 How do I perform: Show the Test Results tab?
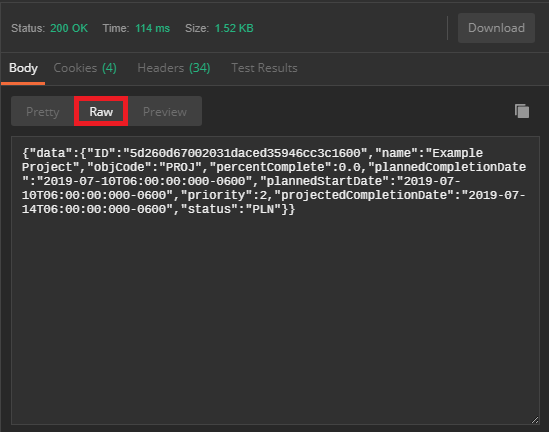(264, 68)
